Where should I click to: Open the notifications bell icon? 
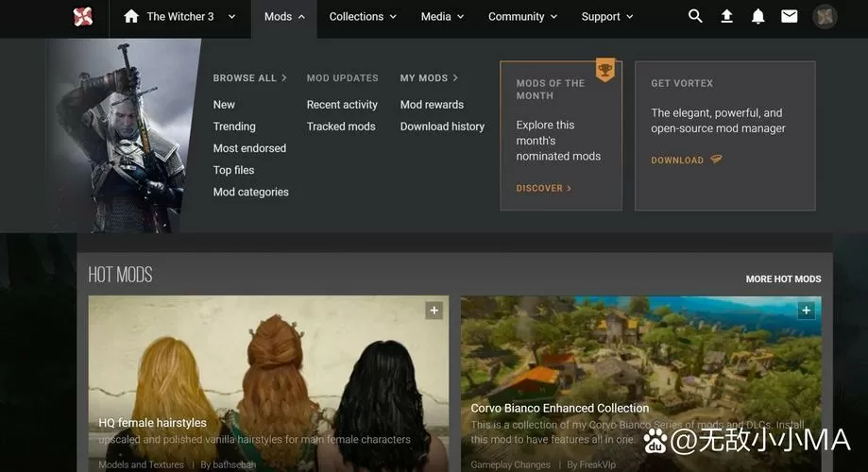pyautogui.click(x=757, y=17)
